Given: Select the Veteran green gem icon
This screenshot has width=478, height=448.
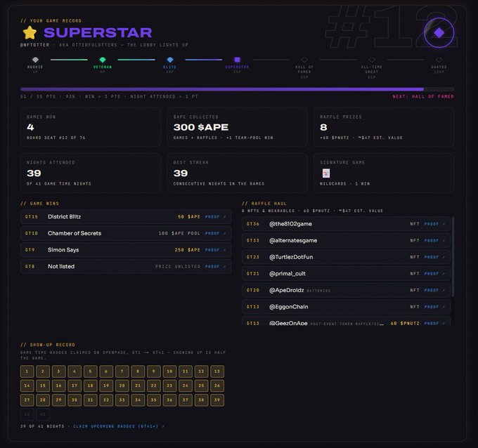Looking at the screenshot, I should (103, 60).
